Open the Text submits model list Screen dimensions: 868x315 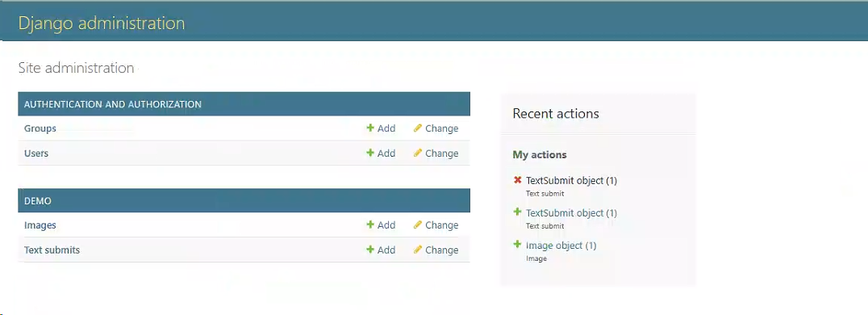coord(52,250)
